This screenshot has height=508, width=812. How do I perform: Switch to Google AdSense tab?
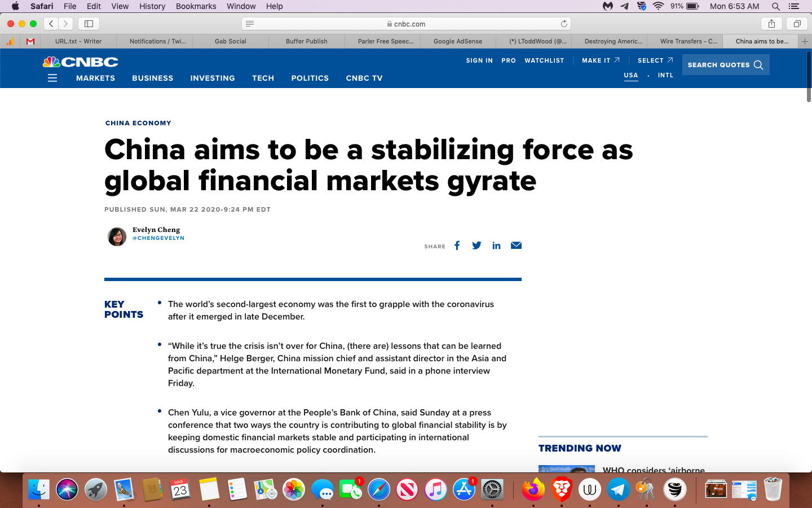tap(458, 41)
